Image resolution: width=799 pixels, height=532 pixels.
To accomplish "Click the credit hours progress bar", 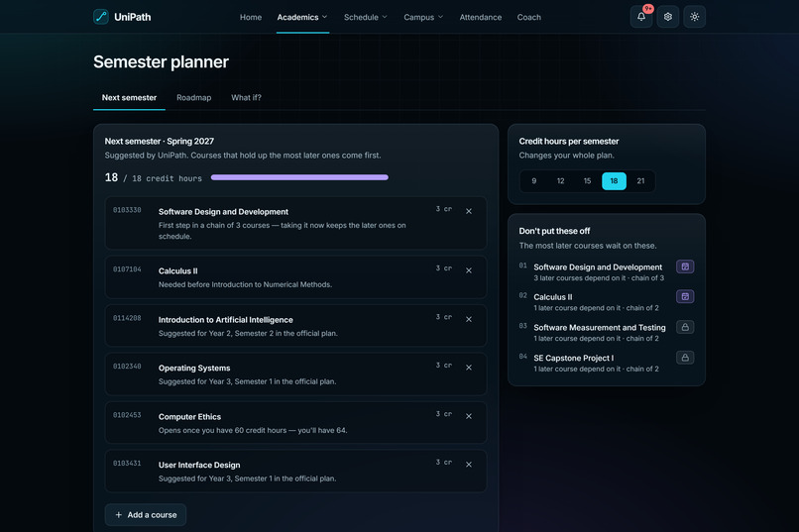I will click(299, 177).
